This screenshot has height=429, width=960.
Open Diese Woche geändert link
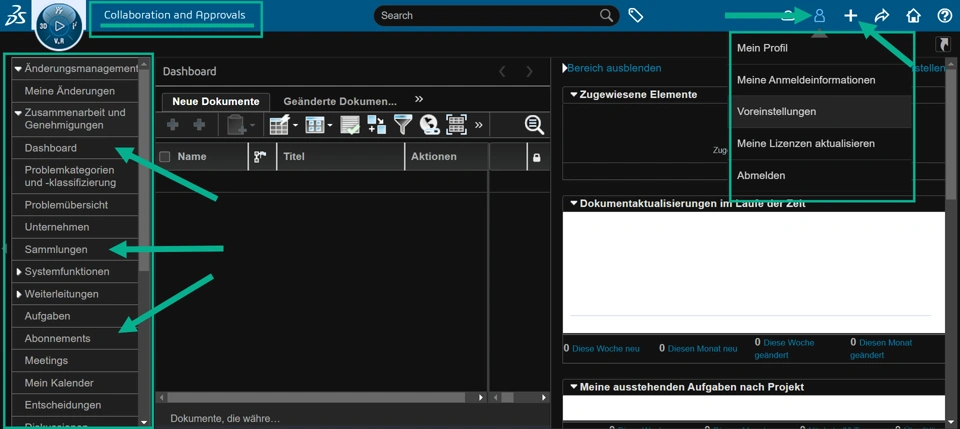784,349
